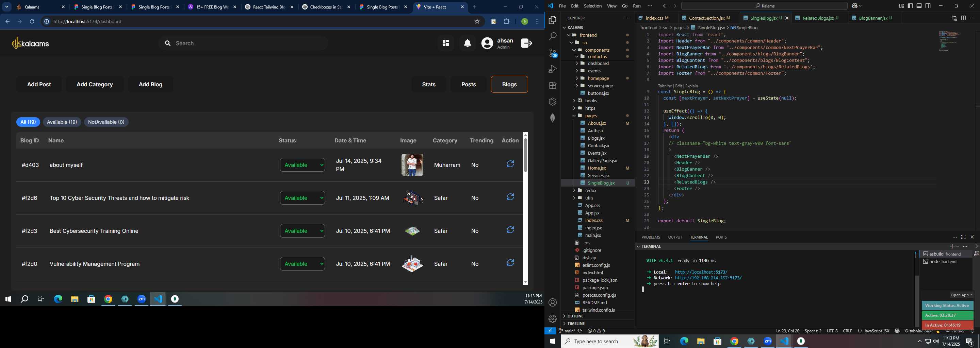Open a new browser tab with the plus button

(474, 7)
